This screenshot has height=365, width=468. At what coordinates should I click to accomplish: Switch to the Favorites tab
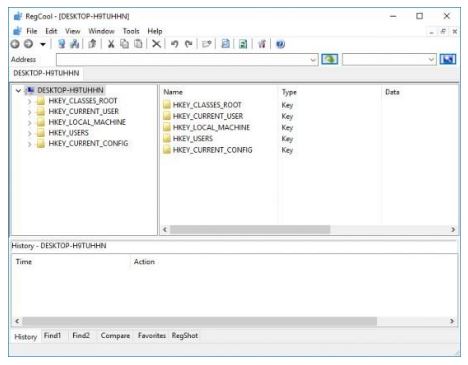point(152,336)
